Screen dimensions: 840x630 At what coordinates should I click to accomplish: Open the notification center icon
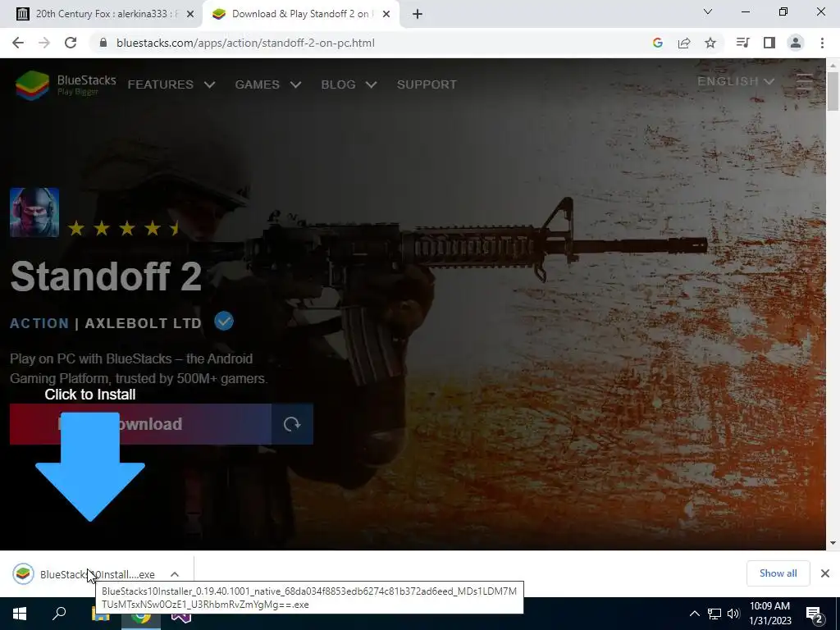(x=815, y=615)
